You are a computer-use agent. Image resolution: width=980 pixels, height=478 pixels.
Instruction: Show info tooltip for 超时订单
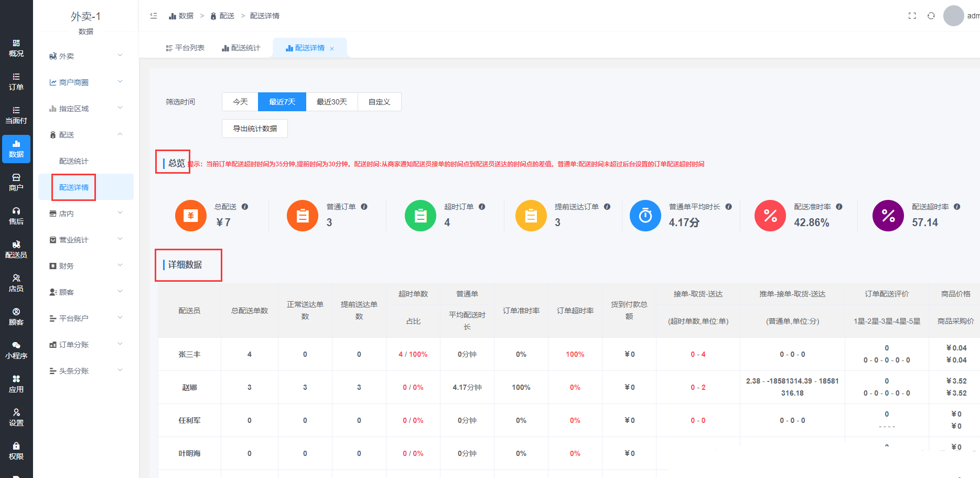pos(482,207)
